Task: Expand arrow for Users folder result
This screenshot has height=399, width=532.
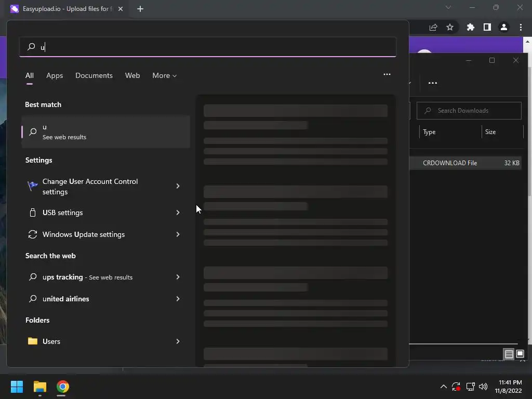Action: tap(178, 341)
